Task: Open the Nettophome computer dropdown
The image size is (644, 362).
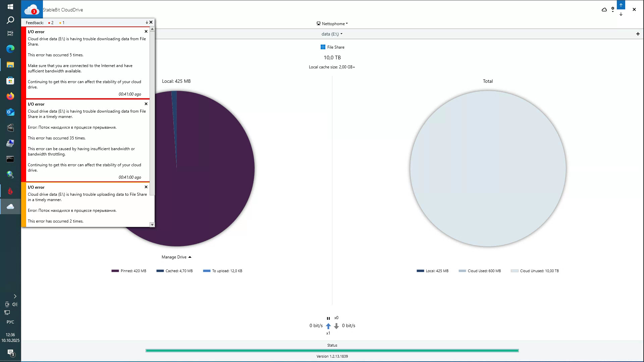Action: (x=332, y=24)
